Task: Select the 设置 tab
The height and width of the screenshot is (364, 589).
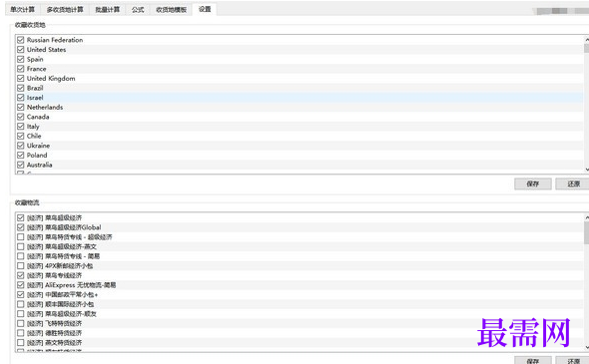Action: click(205, 9)
